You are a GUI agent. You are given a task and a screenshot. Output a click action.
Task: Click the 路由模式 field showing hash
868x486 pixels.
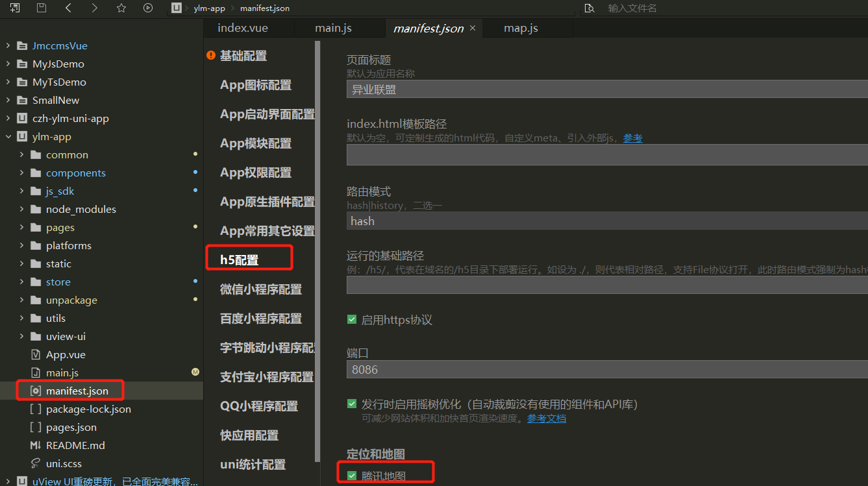(x=607, y=221)
